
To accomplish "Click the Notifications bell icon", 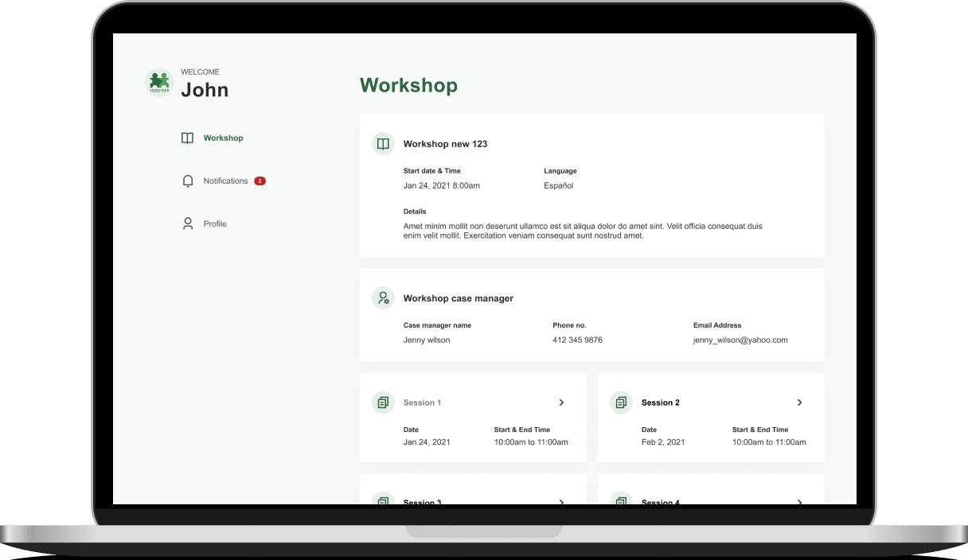I will [x=188, y=181].
